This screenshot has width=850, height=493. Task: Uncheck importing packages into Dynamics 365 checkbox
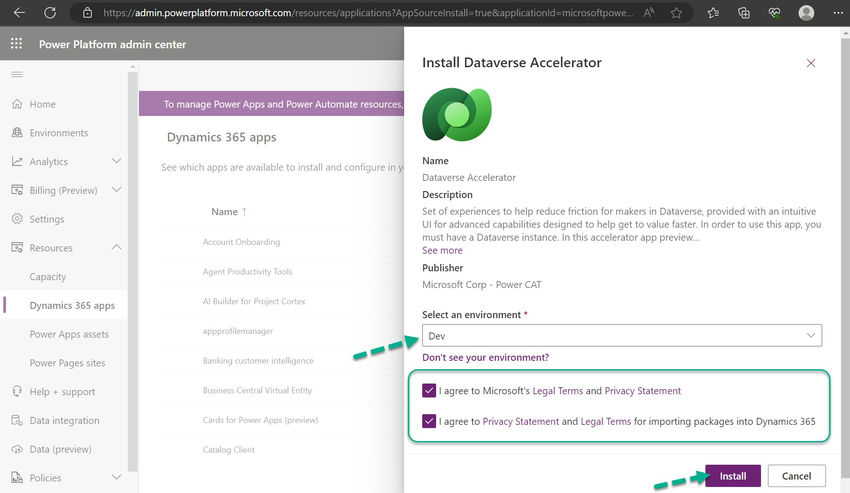[429, 421]
